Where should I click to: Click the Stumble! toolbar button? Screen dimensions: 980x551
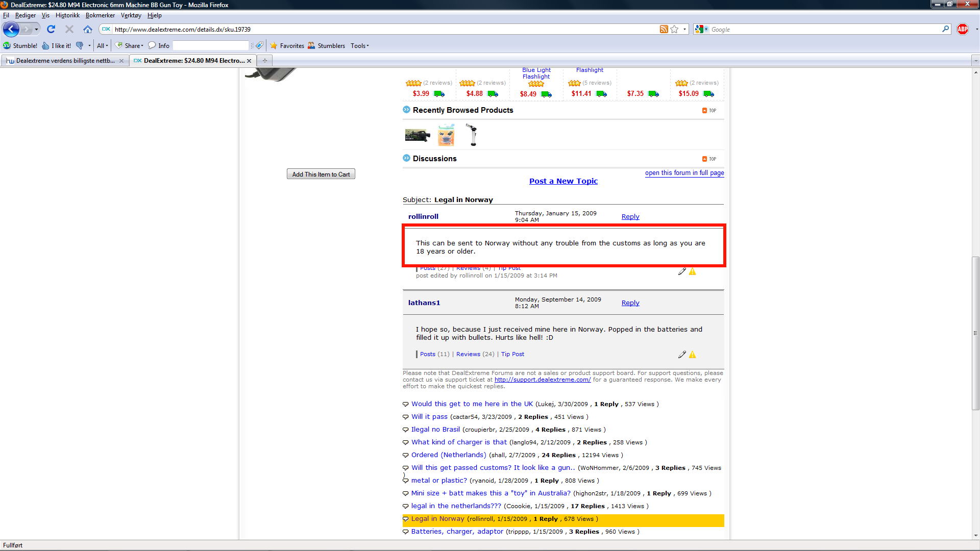pyautogui.click(x=20, y=45)
